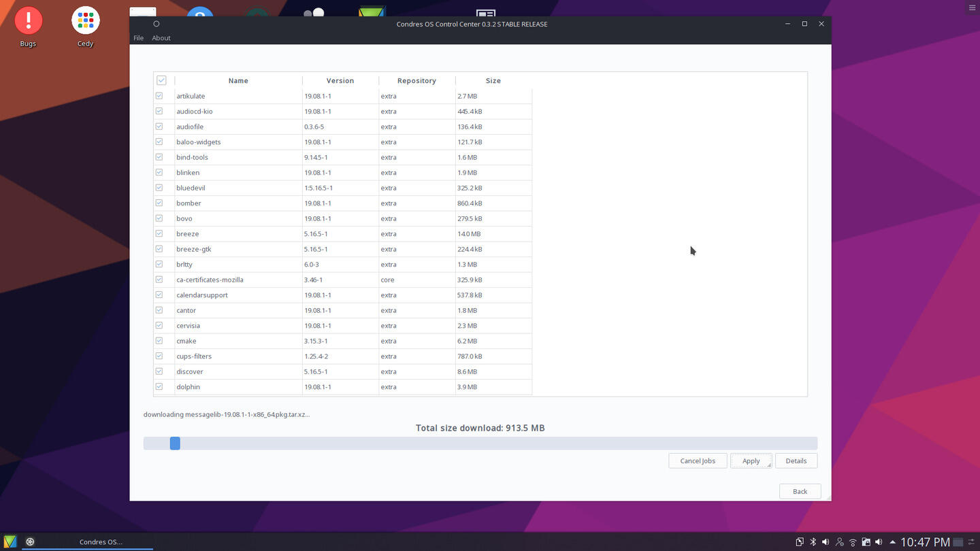The width and height of the screenshot is (980, 551).
Task: Click the 'core' repository cell
Action: tap(387, 280)
